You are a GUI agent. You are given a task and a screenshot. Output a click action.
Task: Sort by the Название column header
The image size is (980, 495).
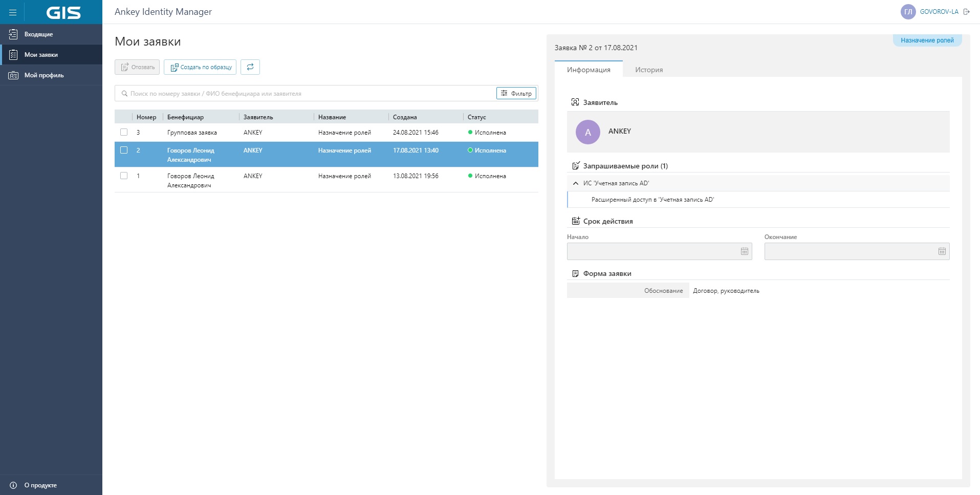pos(332,117)
